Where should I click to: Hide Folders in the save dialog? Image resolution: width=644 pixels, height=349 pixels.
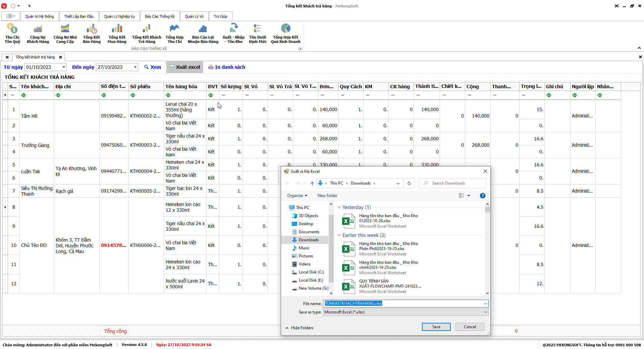(x=299, y=328)
